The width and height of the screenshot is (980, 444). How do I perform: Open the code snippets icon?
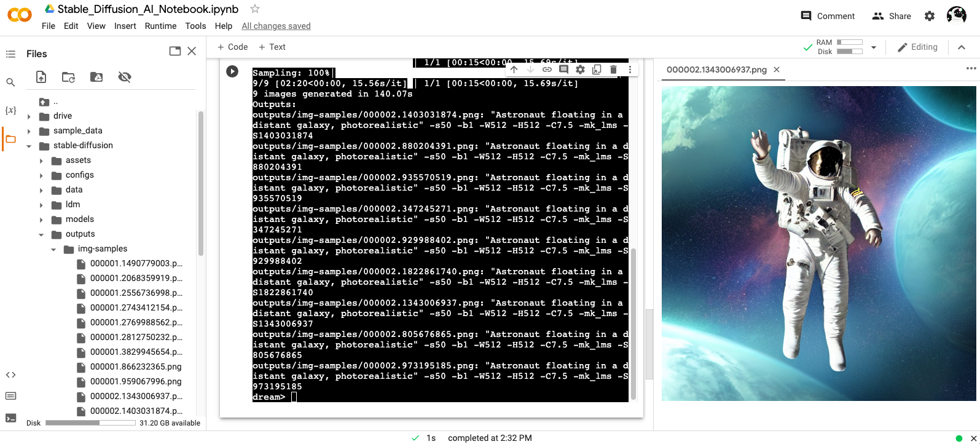[10, 375]
